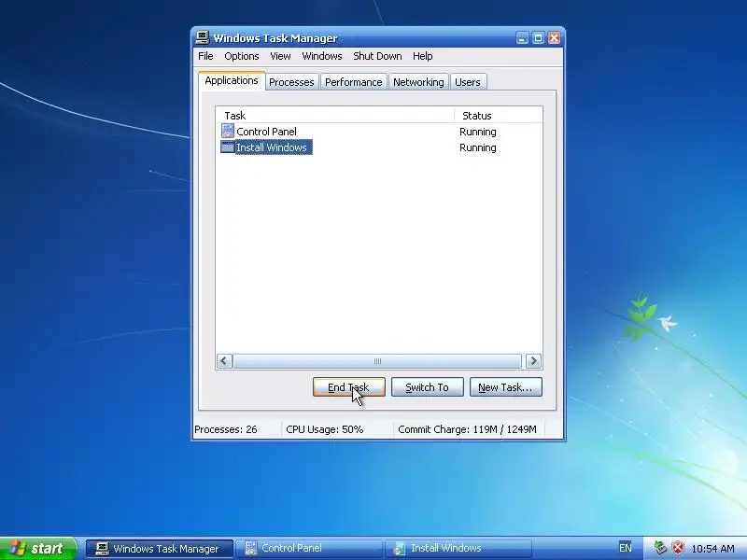Screen dimensions: 747x560
Task: Click the New Task... button
Action: point(506,387)
